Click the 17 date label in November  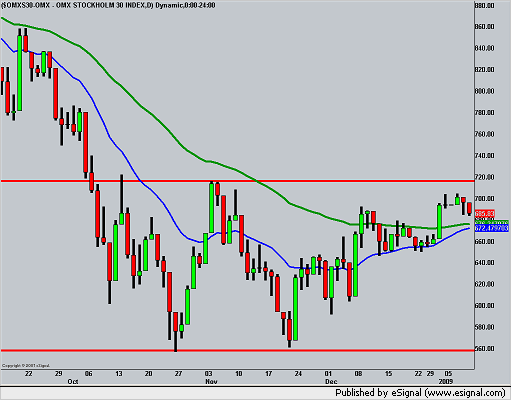coord(269,374)
